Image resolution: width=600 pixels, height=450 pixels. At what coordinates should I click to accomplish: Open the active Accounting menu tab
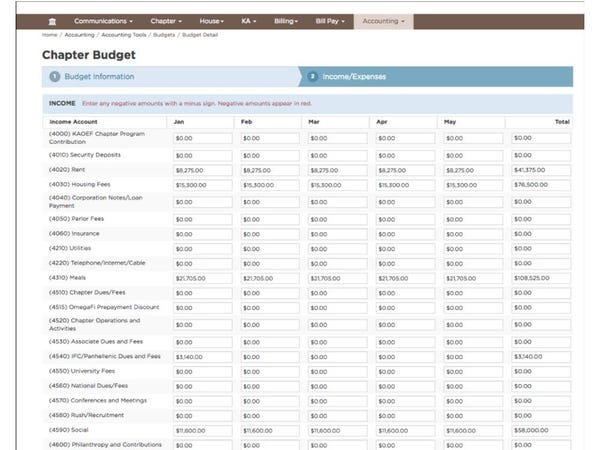pyautogui.click(x=383, y=21)
